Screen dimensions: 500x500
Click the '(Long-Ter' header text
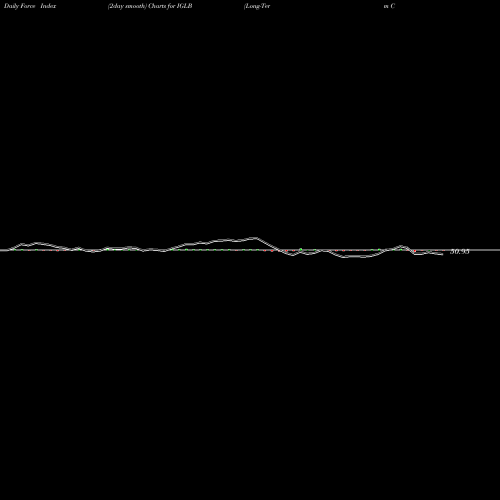(257, 6)
